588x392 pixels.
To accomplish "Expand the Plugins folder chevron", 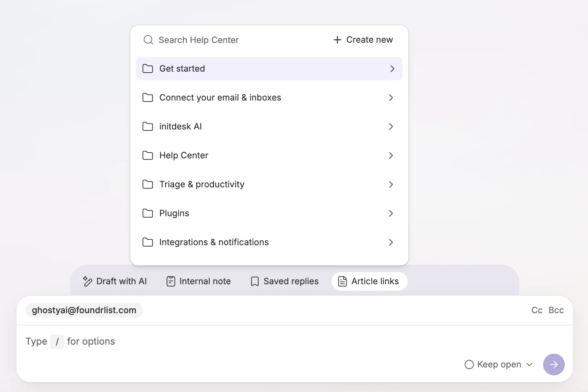I will [x=391, y=213].
